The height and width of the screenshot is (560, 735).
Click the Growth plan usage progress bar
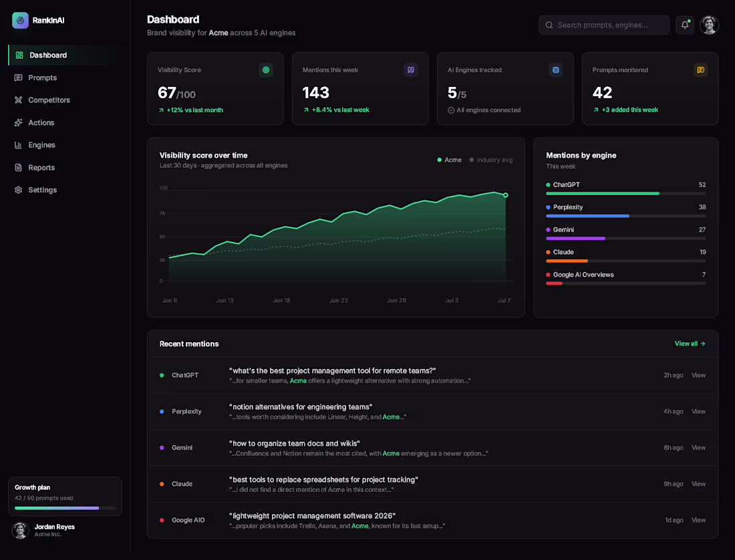65,507
